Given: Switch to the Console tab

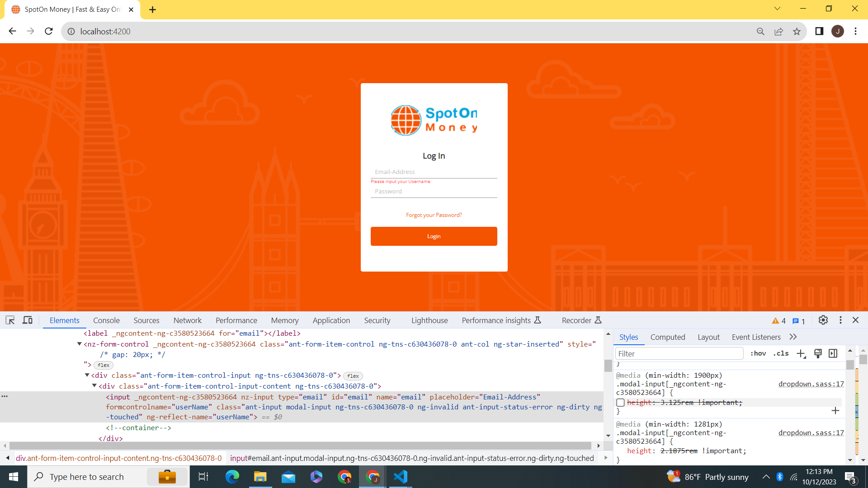Looking at the screenshot, I should point(106,320).
